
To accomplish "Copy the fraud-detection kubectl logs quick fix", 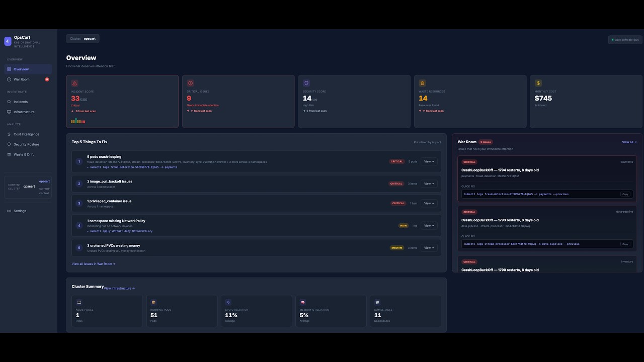I will pos(625,194).
